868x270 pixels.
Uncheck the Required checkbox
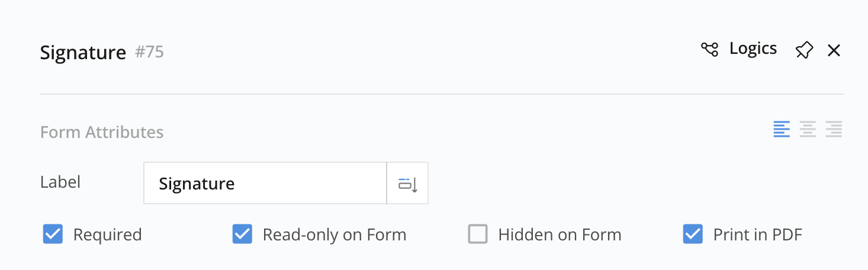pyautogui.click(x=53, y=234)
